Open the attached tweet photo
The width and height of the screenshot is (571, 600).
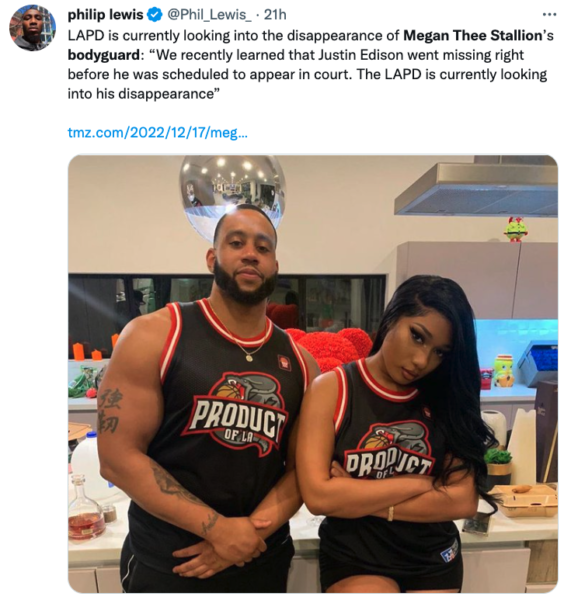[313, 374]
